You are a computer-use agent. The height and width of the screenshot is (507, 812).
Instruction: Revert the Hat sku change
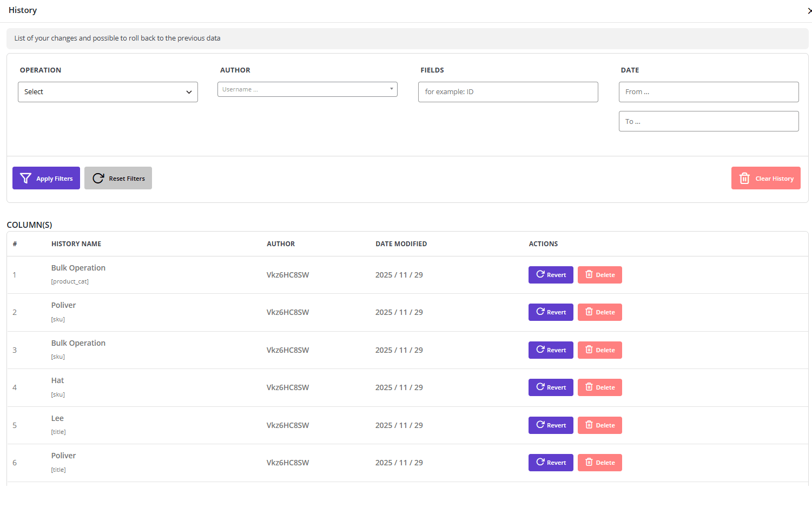point(551,387)
